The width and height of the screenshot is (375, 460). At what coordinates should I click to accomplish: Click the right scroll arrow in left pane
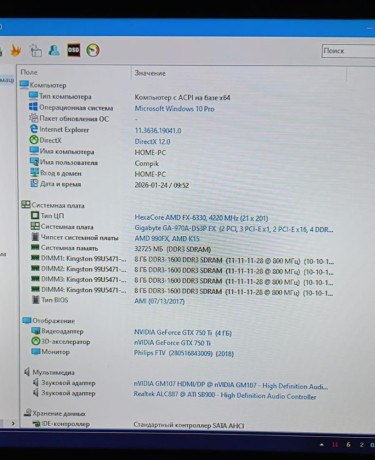click(13, 423)
